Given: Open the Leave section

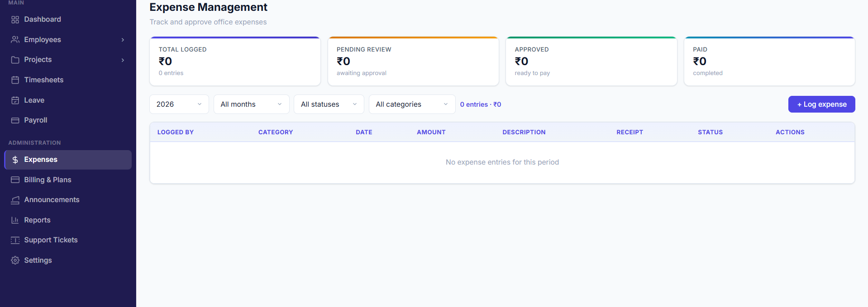Looking at the screenshot, I should tap(68, 100).
